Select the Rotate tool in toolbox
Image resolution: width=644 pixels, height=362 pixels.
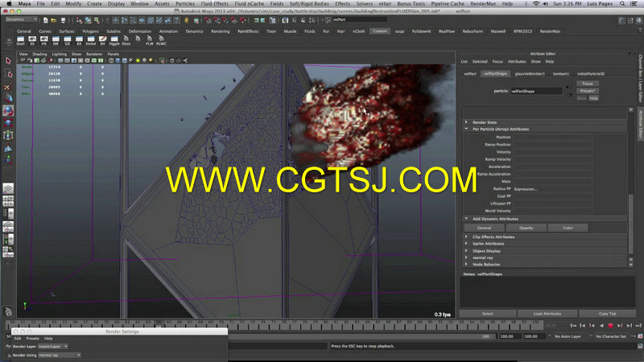click(x=8, y=111)
